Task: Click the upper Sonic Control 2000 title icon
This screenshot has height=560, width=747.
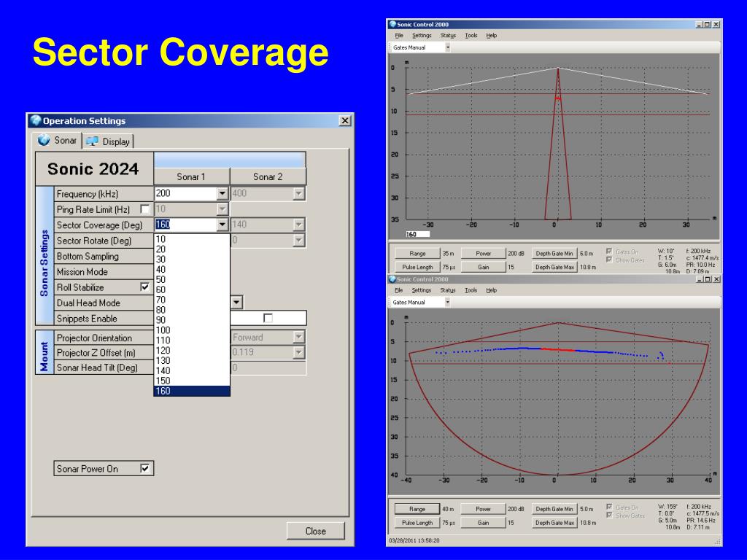Action: tap(392, 24)
